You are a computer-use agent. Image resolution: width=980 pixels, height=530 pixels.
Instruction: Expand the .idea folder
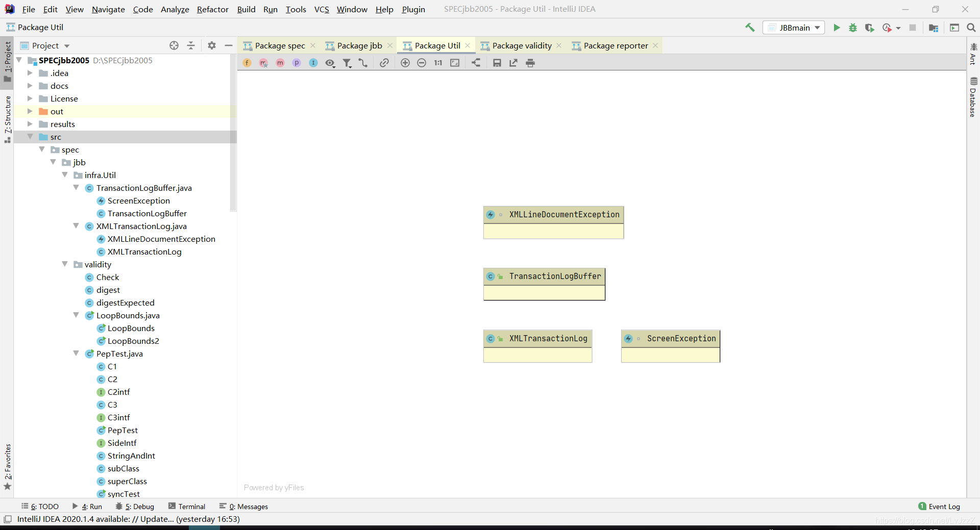click(30, 73)
